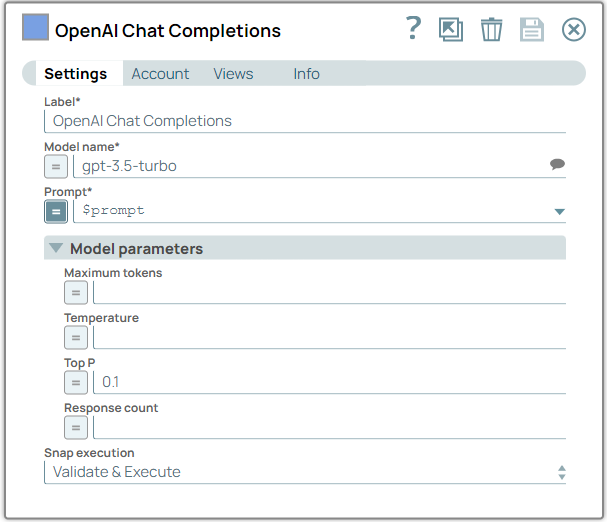Toggle expression for Maximum tokens
This screenshot has height=522, width=607.
click(76, 292)
